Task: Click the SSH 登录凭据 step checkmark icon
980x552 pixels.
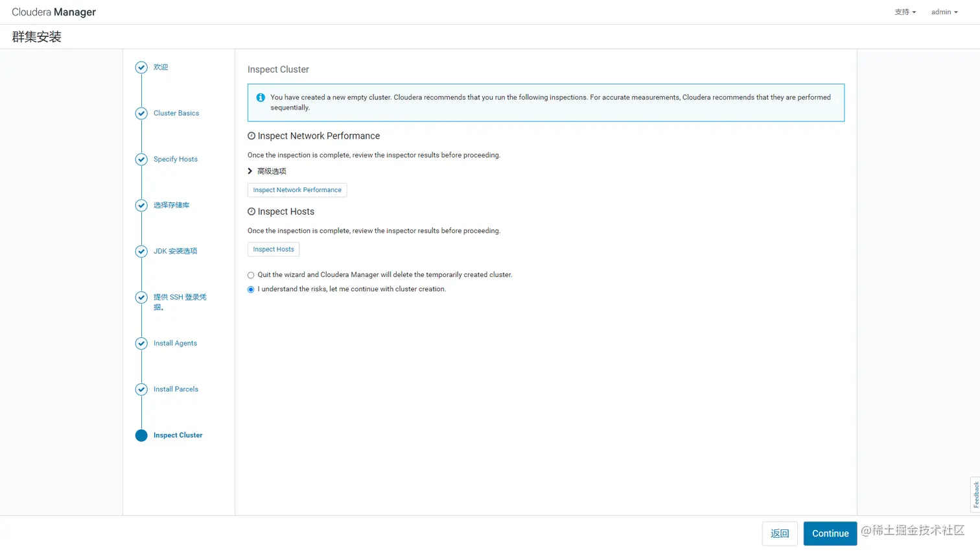Action: pyautogui.click(x=141, y=298)
